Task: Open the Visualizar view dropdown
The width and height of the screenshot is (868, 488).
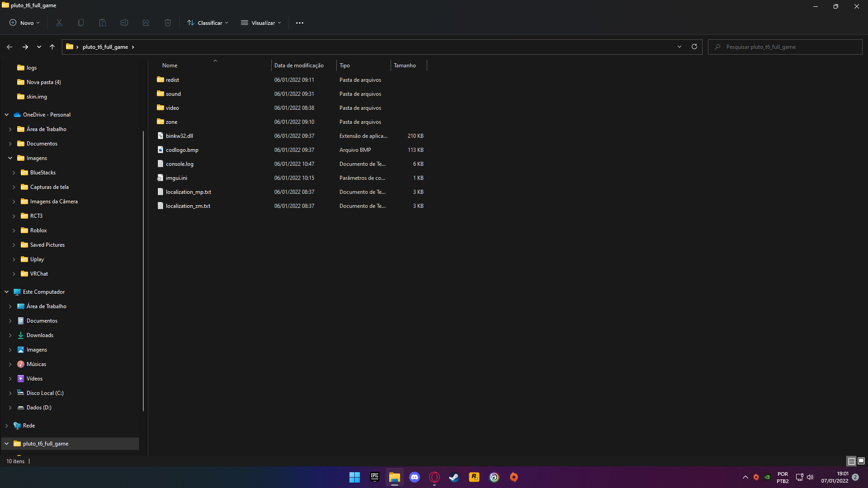Action: 261,23
